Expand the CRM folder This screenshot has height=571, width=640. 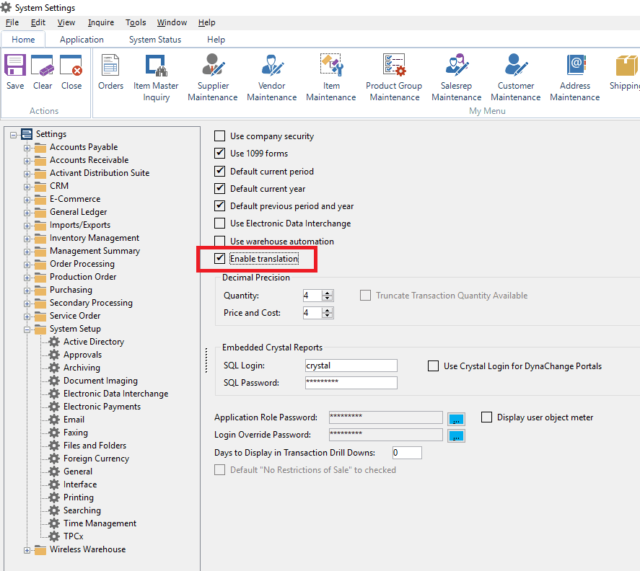point(27,187)
